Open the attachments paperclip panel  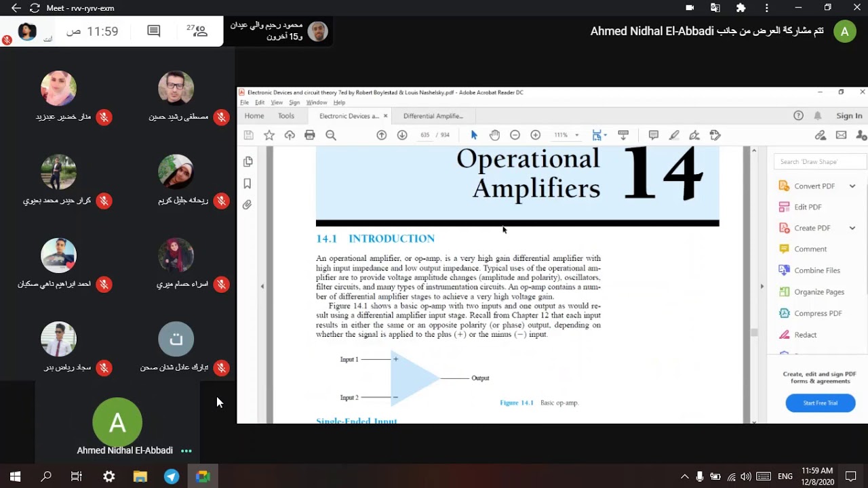click(x=248, y=204)
